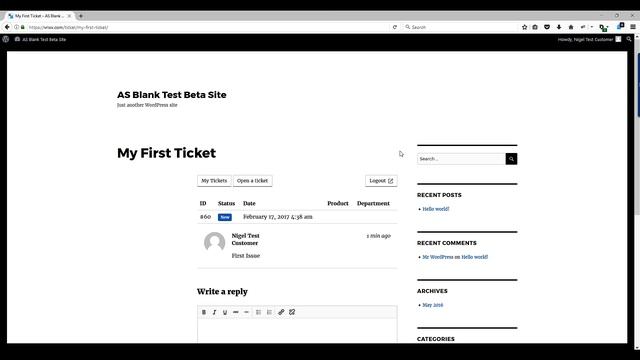Click the insert link icon in editor
640x360 pixels.
(x=281, y=312)
